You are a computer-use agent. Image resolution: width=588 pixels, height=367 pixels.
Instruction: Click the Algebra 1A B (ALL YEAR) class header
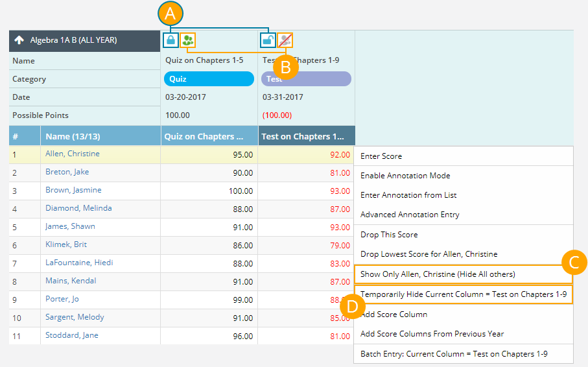click(85, 40)
